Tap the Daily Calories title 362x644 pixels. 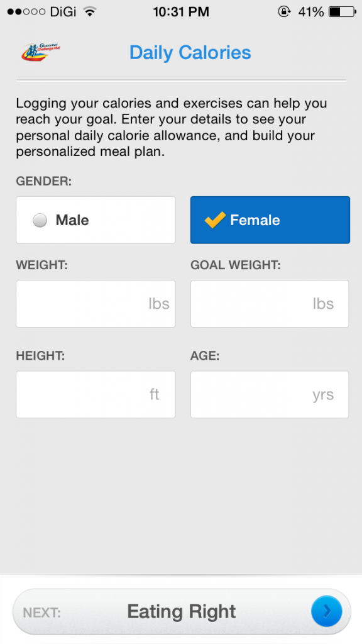point(190,53)
